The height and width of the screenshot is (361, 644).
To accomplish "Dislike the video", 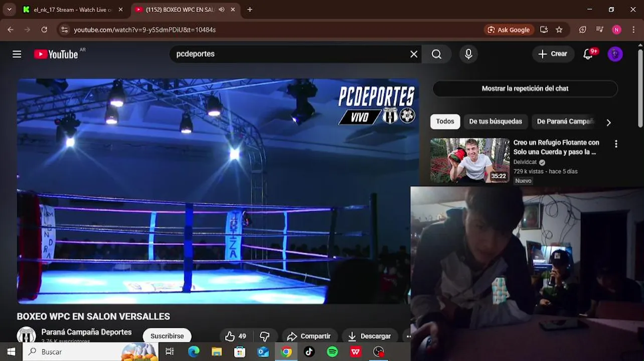I will [264, 336].
